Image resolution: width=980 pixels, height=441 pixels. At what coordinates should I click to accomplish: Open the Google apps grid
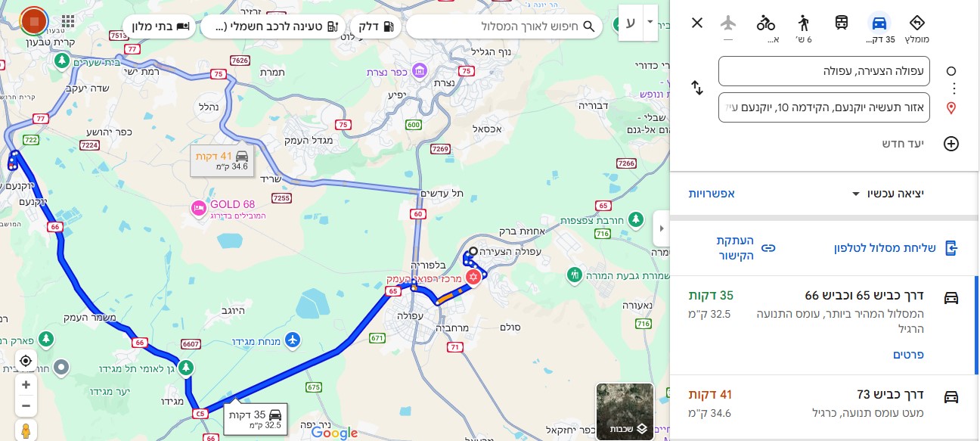coord(68,21)
